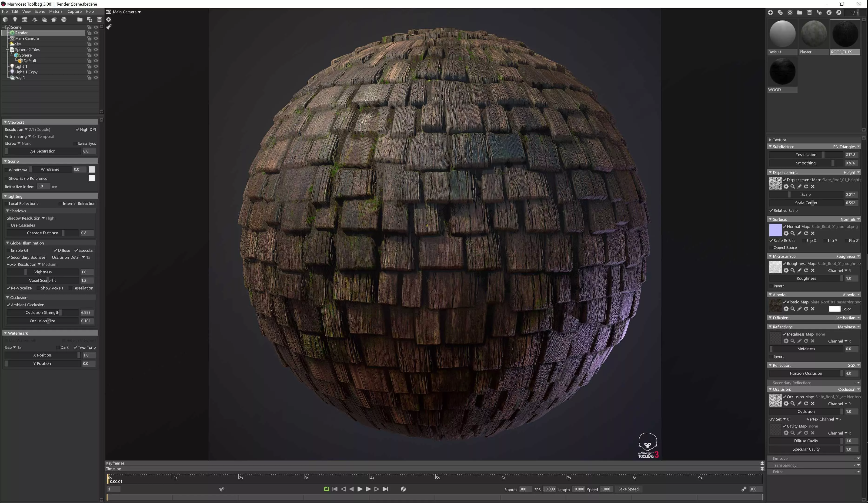Enable the Local Reflections checkbox
The width and height of the screenshot is (868, 503).
pyautogui.click(x=7, y=204)
